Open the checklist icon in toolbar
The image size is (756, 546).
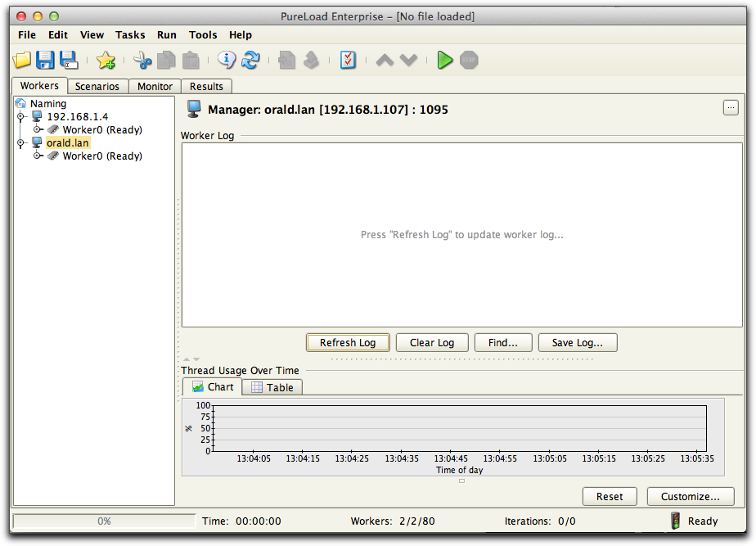click(348, 61)
